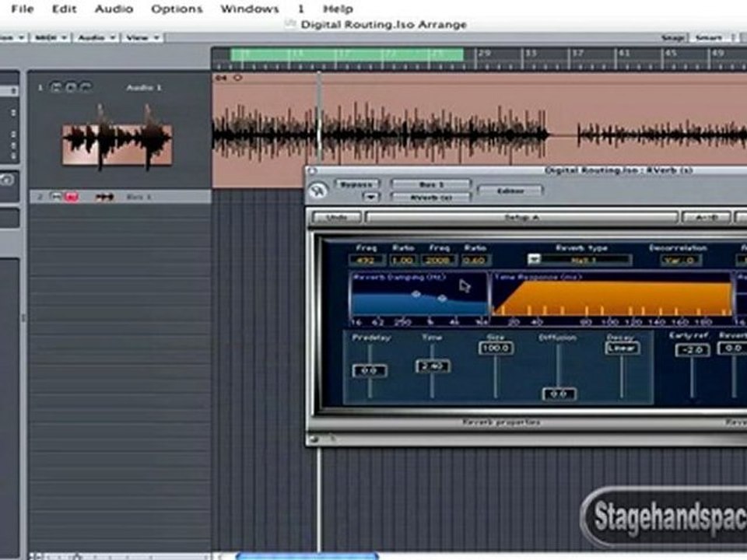This screenshot has width=747, height=560.
Task: Open the Reverb Type dropdown arrow
Action: (x=534, y=260)
